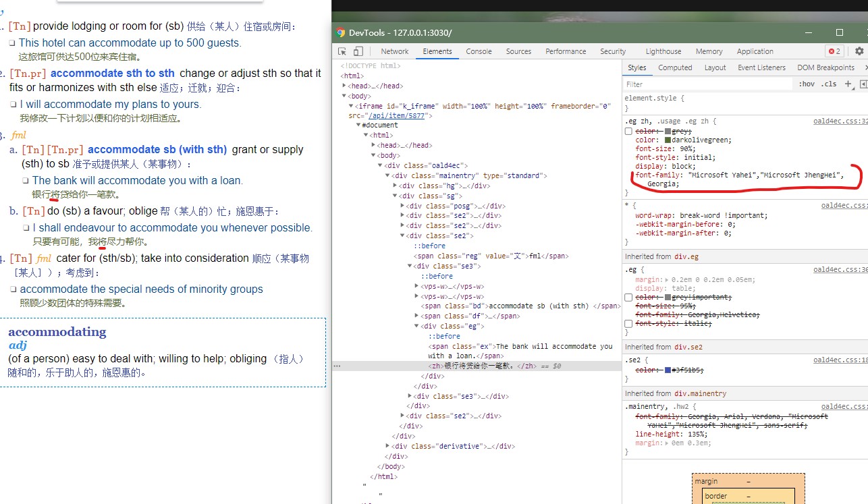Image resolution: width=868 pixels, height=504 pixels.
Task: Select the span class reg DOM node
Action: pos(491,256)
